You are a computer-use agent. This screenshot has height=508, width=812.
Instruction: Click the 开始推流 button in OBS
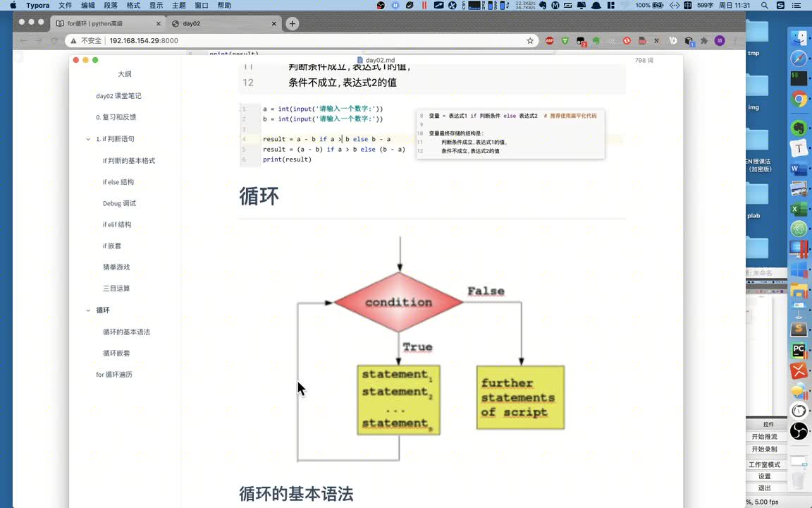pyautogui.click(x=764, y=437)
